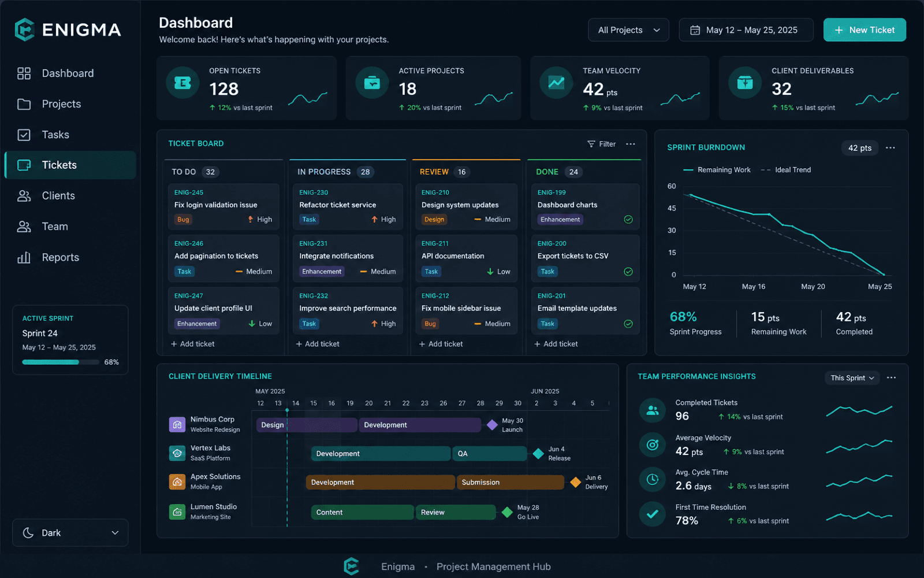The height and width of the screenshot is (578, 924).
Task: Click the Enigma logo in the footer
Action: click(352, 566)
